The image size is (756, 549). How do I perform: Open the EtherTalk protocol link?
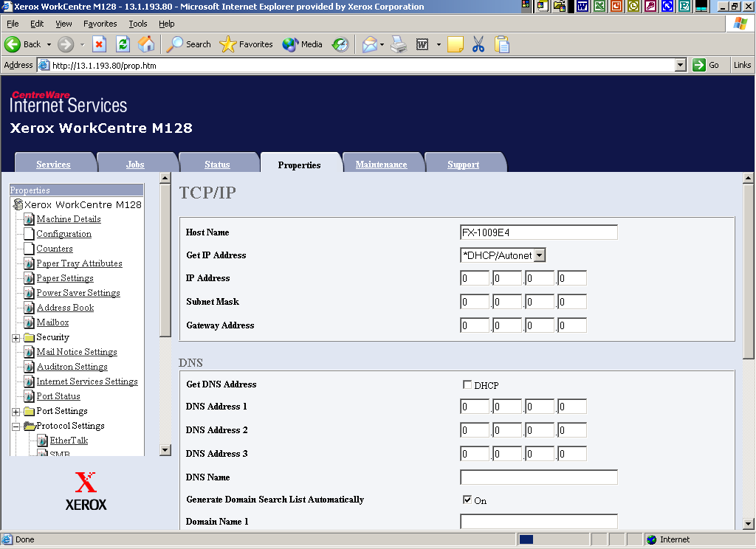(x=69, y=441)
